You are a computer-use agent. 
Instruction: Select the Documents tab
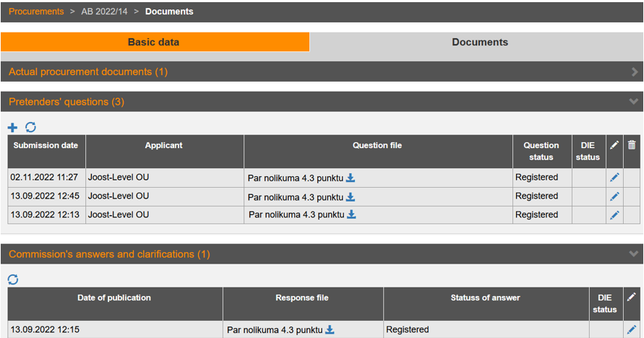click(479, 43)
